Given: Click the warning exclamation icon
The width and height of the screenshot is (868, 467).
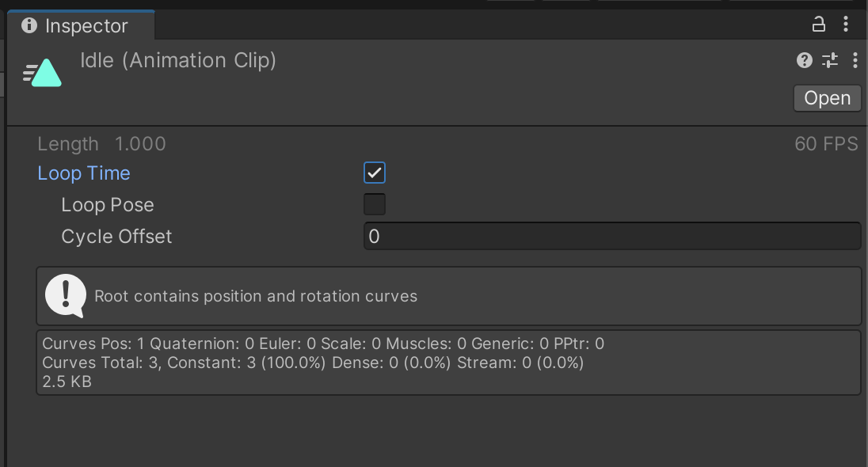Looking at the screenshot, I should click(65, 296).
